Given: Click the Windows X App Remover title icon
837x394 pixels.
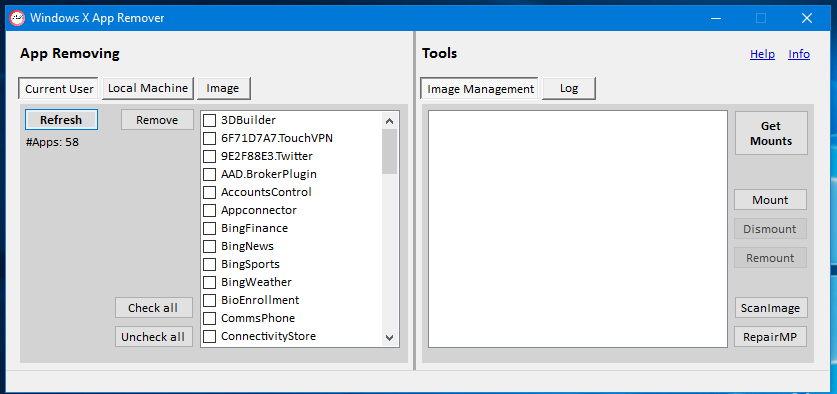Looking at the screenshot, I should coord(18,18).
